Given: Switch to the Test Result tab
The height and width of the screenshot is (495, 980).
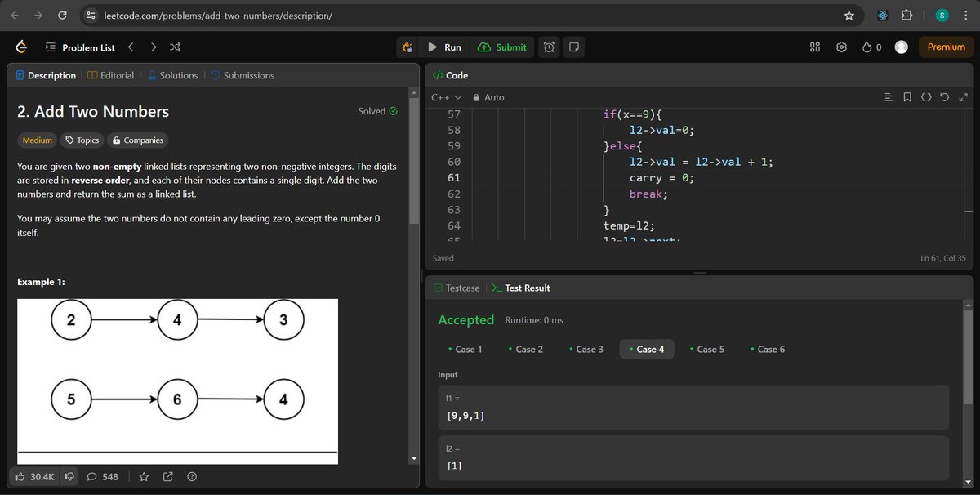Looking at the screenshot, I should click(521, 288).
